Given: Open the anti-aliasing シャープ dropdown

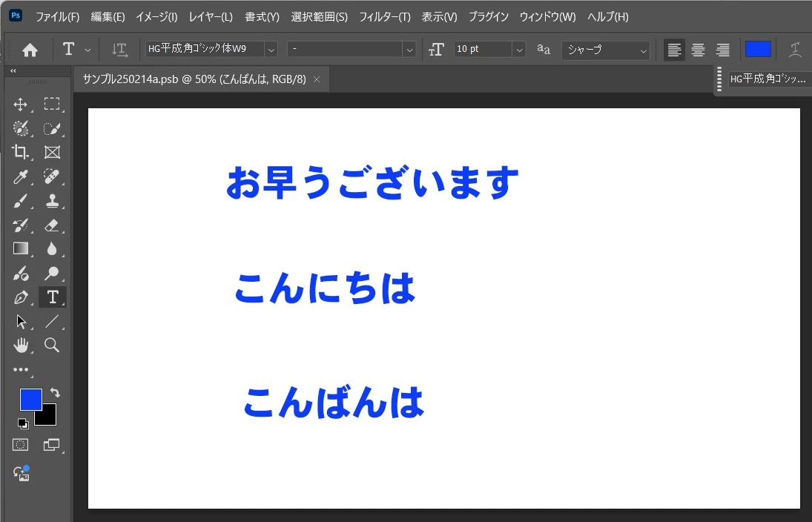Looking at the screenshot, I should click(605, 50).
